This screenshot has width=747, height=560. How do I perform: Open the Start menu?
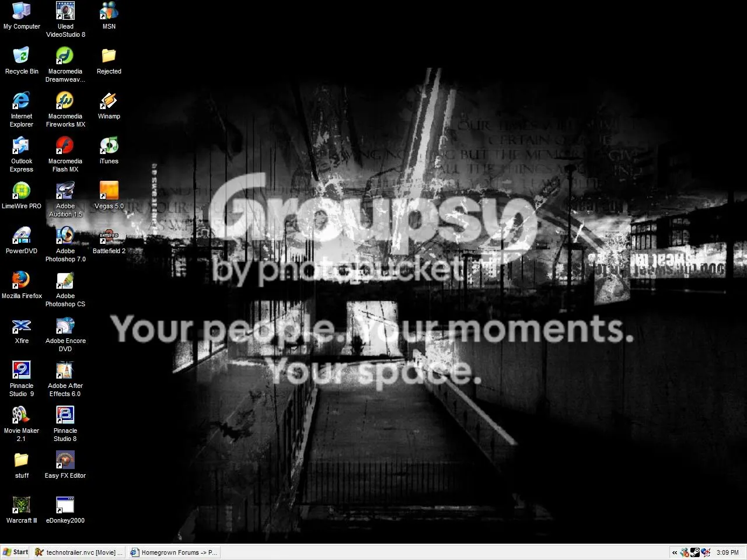coord(16,552)
